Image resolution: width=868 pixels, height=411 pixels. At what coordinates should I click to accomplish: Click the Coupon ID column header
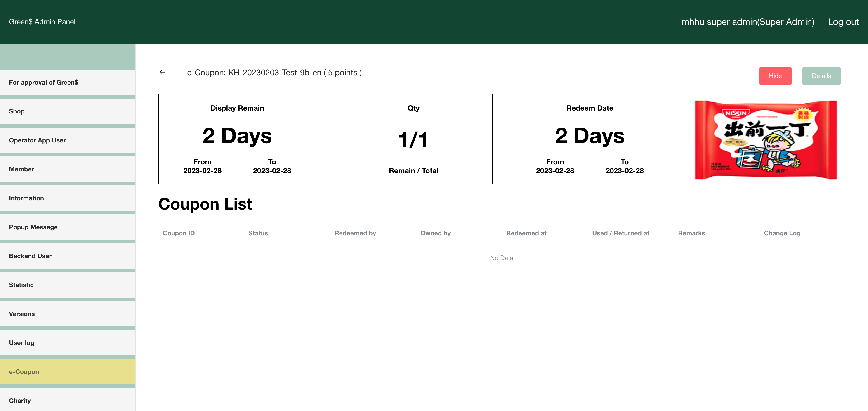(x=179, y=233)
